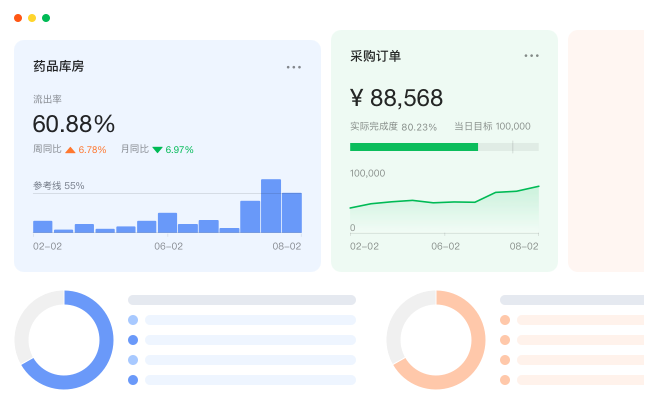
Task: Click the 月同比 label
Action: tap(135, 149)
